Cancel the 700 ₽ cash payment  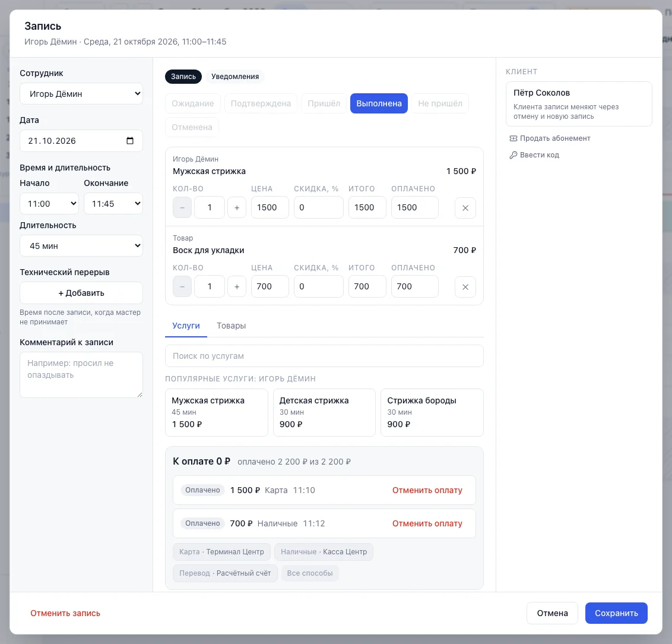tap(427, 523)
